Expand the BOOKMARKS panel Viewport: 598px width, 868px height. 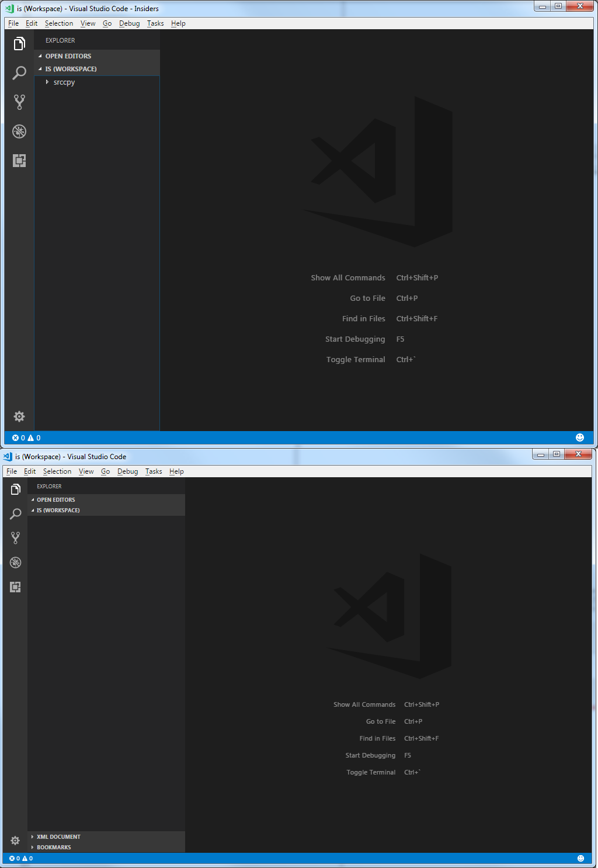tap(53, 847)
